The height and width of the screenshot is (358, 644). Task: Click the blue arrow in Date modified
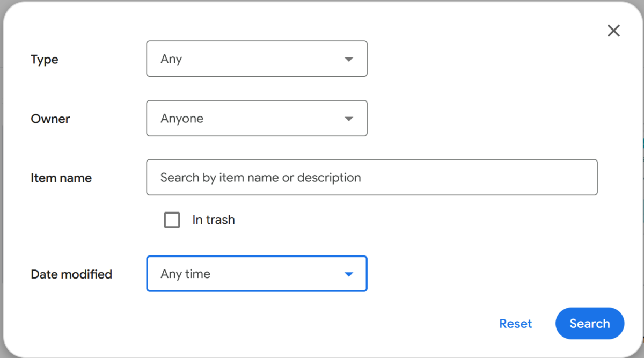coord(349,274)
